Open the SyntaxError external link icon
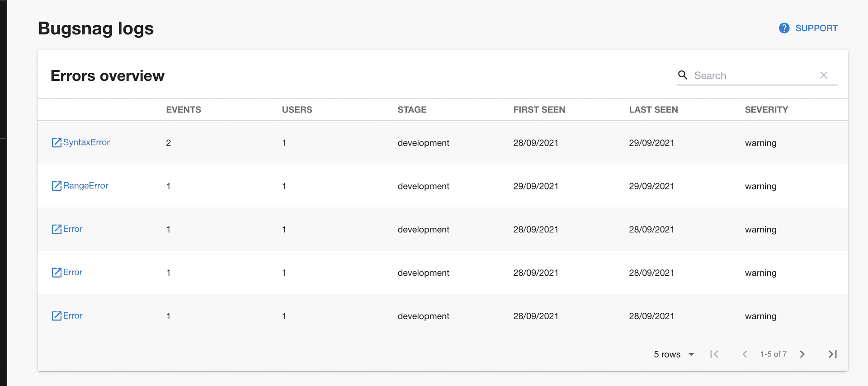The width and height of the screenshot is (868, 386). [x=57, y=143]
